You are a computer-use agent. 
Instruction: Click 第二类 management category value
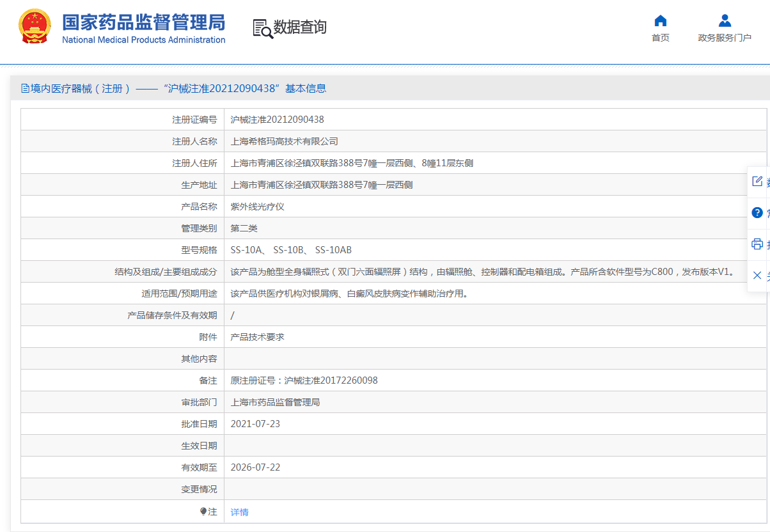[x=244, y=228]
